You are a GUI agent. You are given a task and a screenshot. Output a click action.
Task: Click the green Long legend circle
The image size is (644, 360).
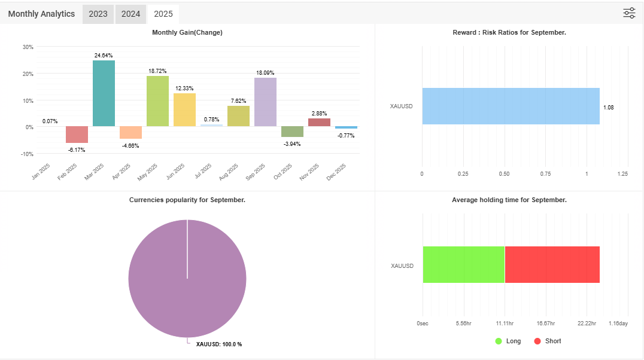[499, 341]
